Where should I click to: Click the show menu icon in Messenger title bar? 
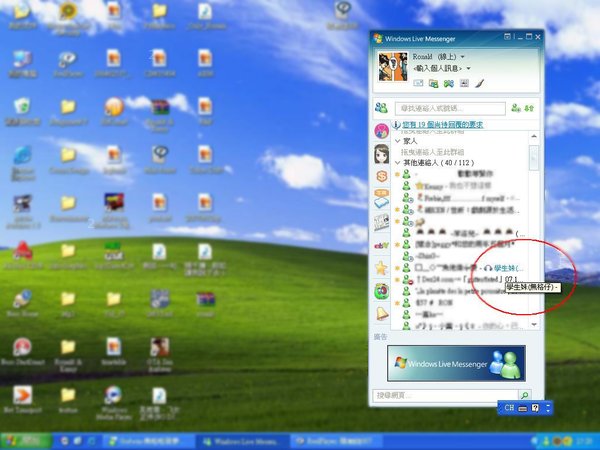coord(507,37)
